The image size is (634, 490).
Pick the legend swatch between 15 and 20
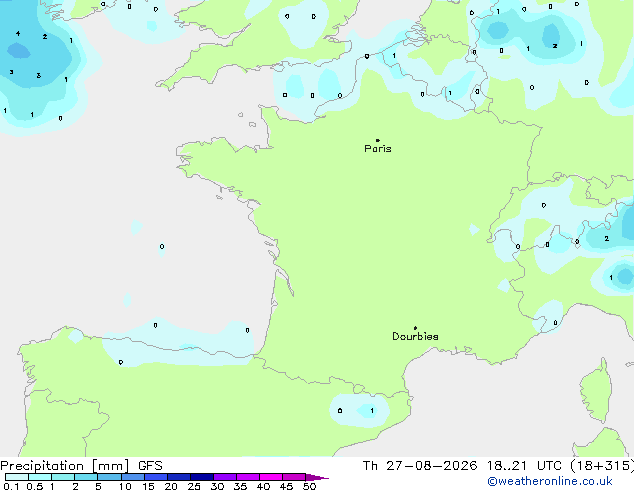(155, 477)
